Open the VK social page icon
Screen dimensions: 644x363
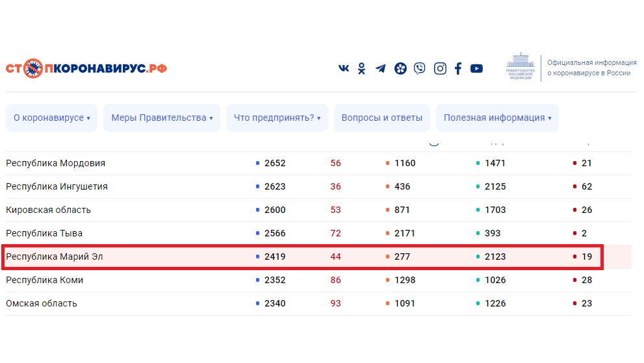(344, 68)
